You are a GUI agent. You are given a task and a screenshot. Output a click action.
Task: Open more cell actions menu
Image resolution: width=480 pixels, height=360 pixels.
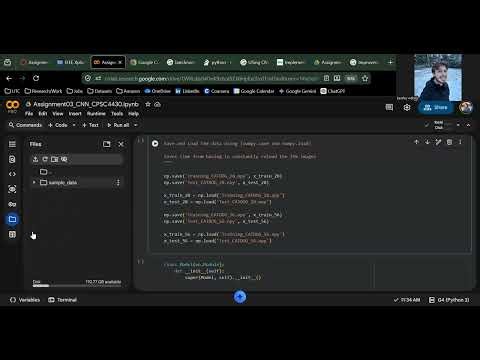(x=460, y=142)
